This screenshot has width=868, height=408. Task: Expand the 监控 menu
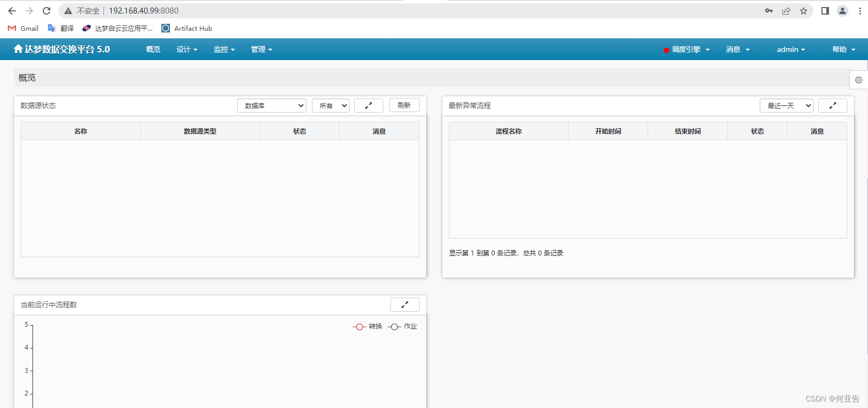tap(224, 49)
